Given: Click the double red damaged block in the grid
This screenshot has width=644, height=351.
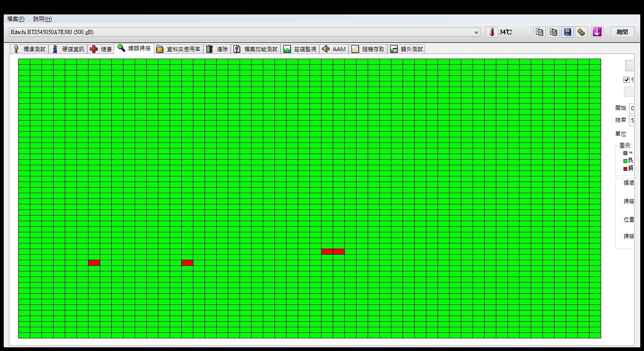Looking at the screenshot, I should 333,251.
